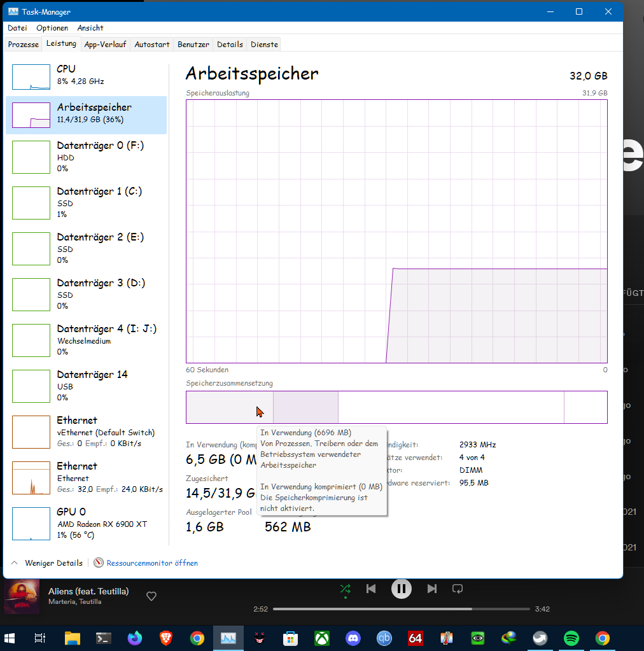Viewport: 644px width, 651px height.
Task: Go to the Benutzer tab
Action: 193,45
